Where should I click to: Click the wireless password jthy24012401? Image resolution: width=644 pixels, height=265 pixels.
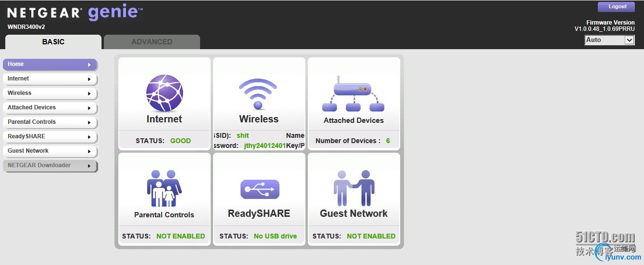pyautogui.click(x=265, y=146)
